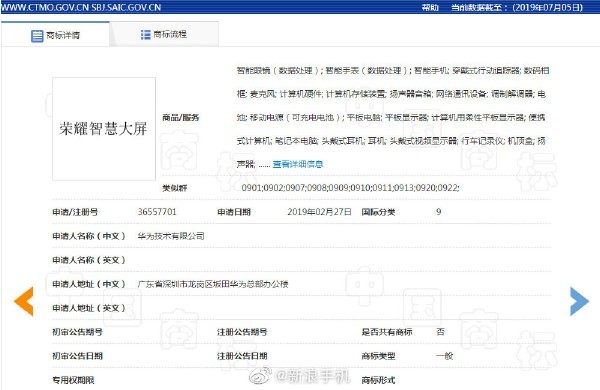Screen dimensions: 600x390
Task: Open the 查看详细信息 link
Action: (298, 164)
